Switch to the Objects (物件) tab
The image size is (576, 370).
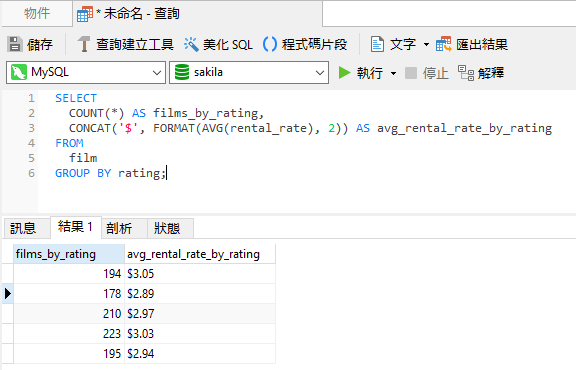[37, 14]
